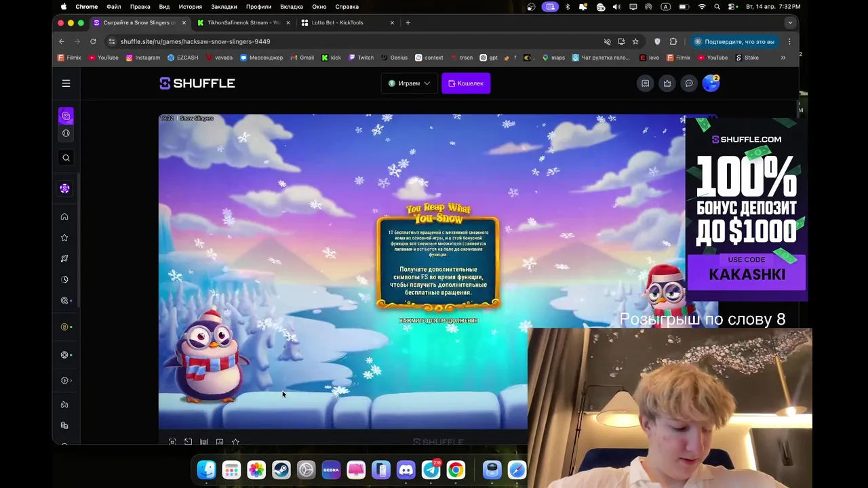Open the purple chip promo icon in the sidebar

click(64, 188)
